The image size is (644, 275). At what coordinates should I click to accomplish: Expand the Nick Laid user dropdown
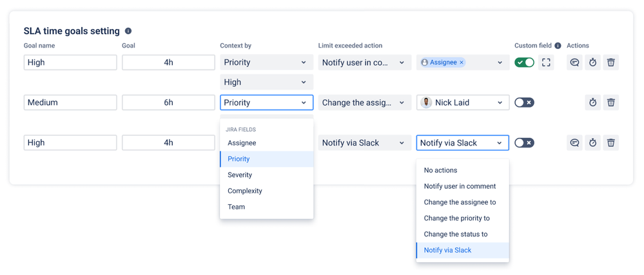tap(462, 102)
